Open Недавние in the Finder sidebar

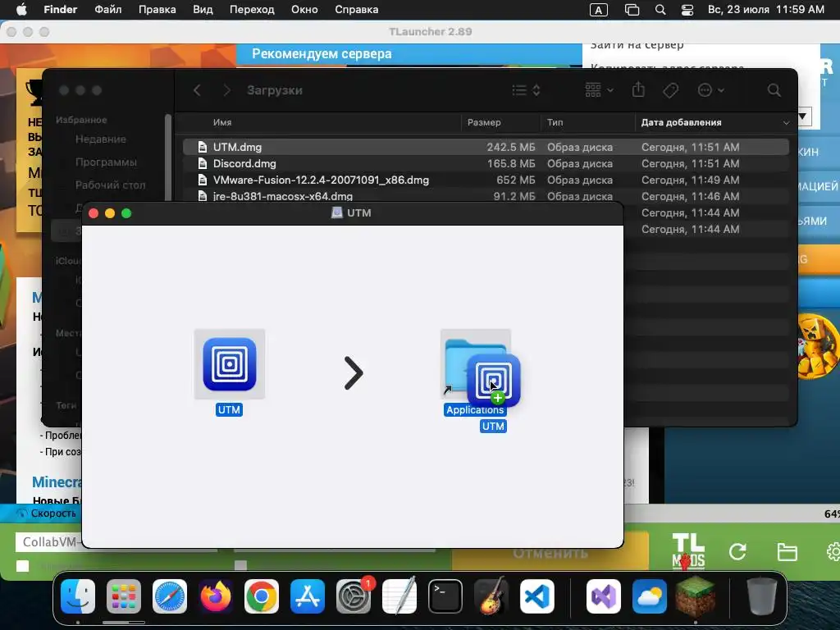point(101,139)
